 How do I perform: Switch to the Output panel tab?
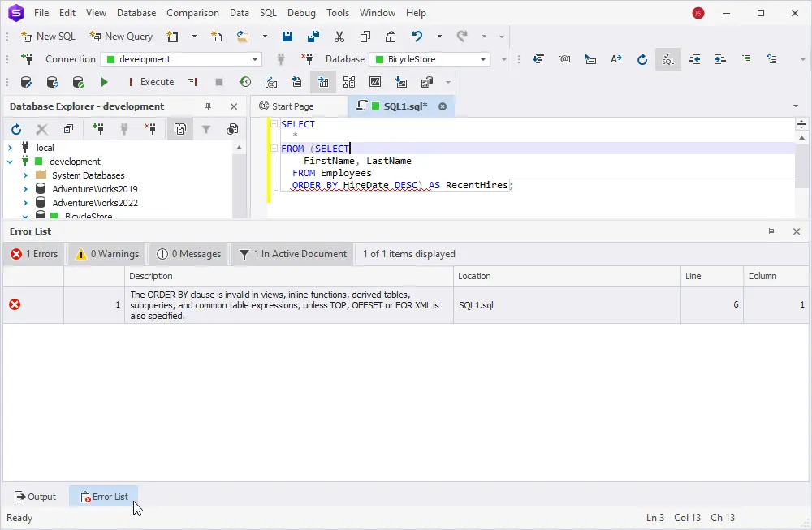point(36,497)
